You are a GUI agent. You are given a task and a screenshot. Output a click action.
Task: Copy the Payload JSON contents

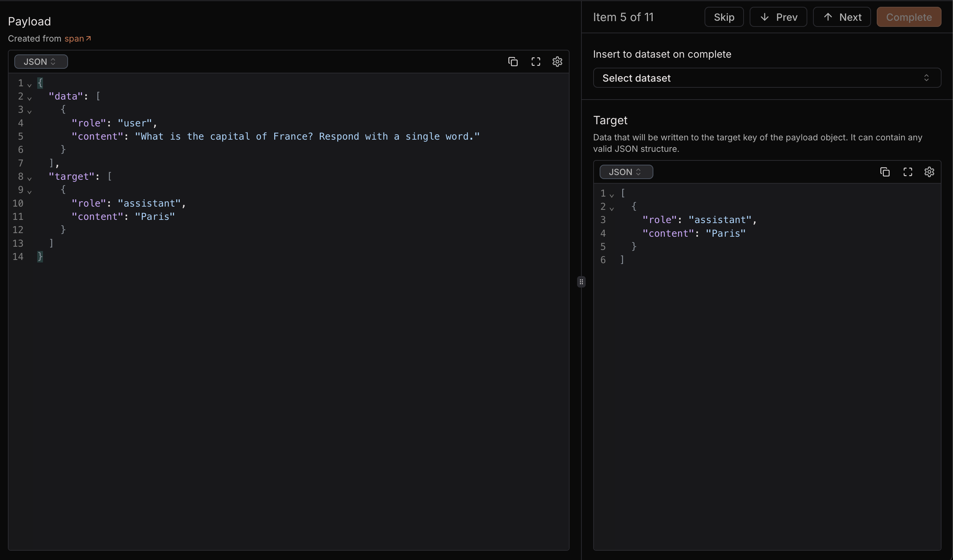(512, 62)
